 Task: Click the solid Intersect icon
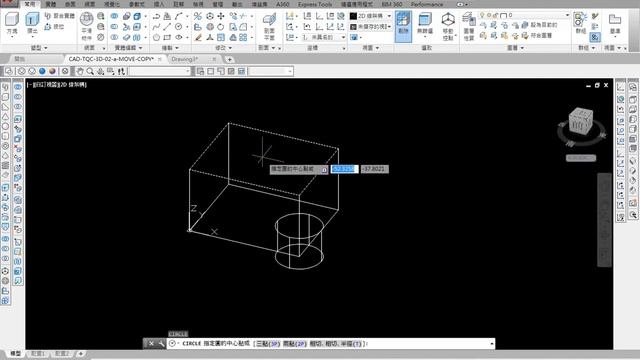coord(114,37)
